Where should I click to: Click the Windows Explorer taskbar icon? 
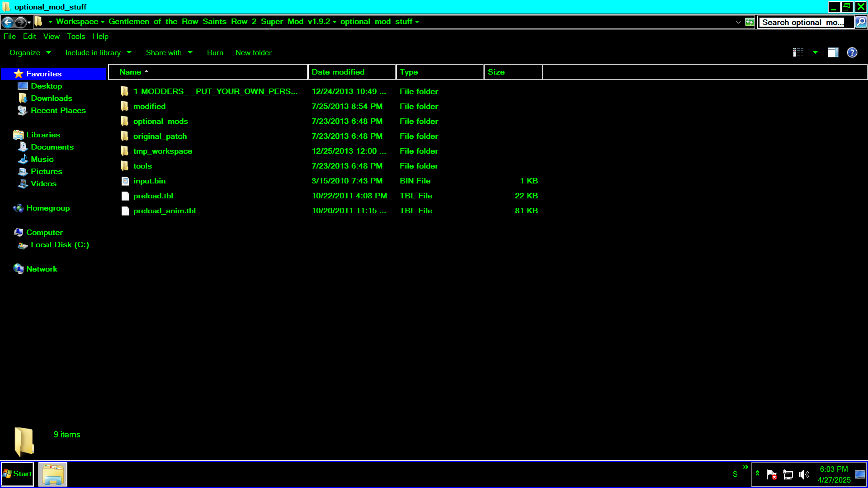(x=53, y=474)
